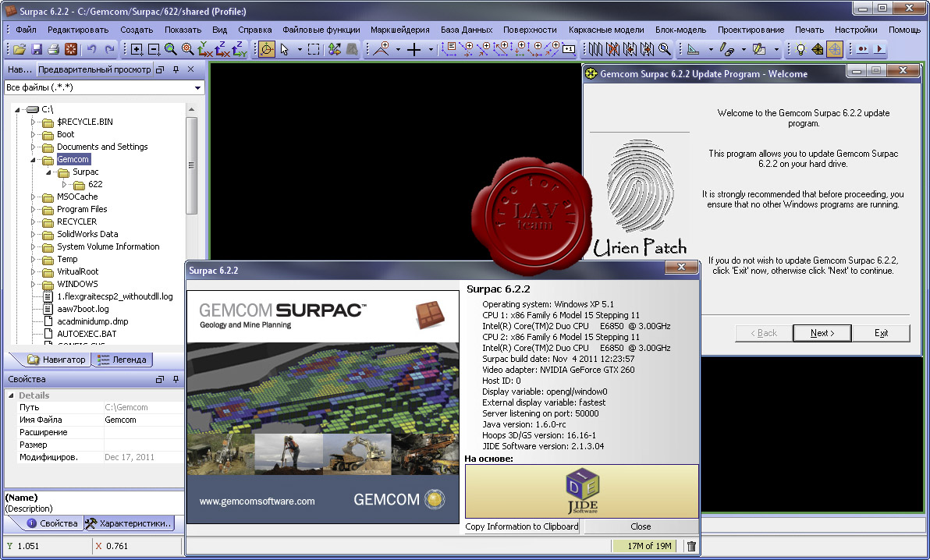Click the Print toolbar icon
Viewport: 930px width, 560px height.
point(53,50)
